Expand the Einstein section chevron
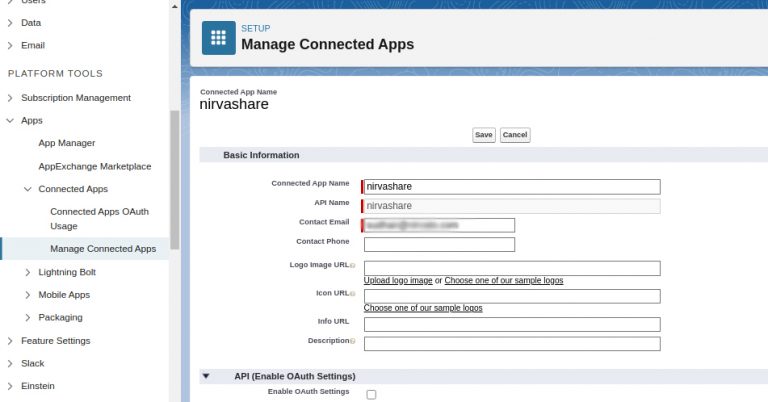Image resolution: width=768 pixels, height=402 pixels. click(x=10, y=386)
